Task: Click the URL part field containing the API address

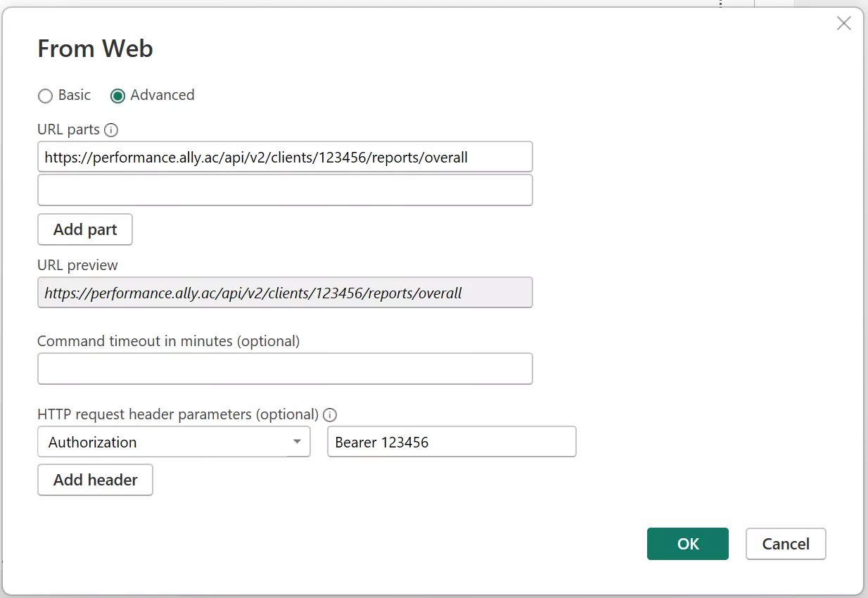Action: point(285,157)
